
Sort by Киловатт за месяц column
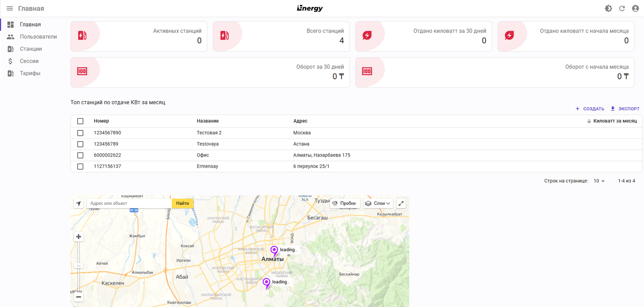pyautogui.click(x=612, y=121)
